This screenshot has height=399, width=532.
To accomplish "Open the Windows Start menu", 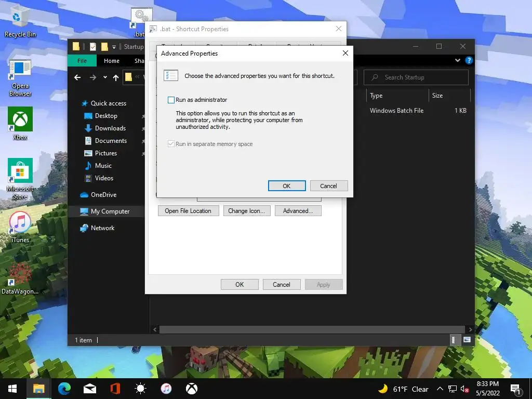I will point(12,389).
